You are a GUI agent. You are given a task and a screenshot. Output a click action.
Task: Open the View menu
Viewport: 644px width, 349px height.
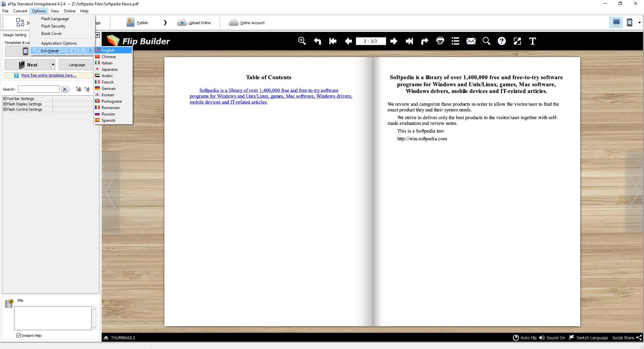pos(55,11)
